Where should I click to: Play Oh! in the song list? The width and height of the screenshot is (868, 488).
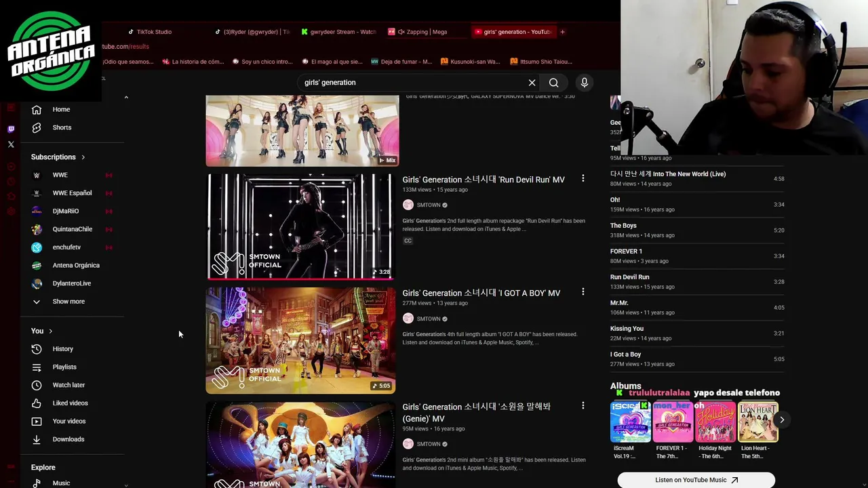697,205
